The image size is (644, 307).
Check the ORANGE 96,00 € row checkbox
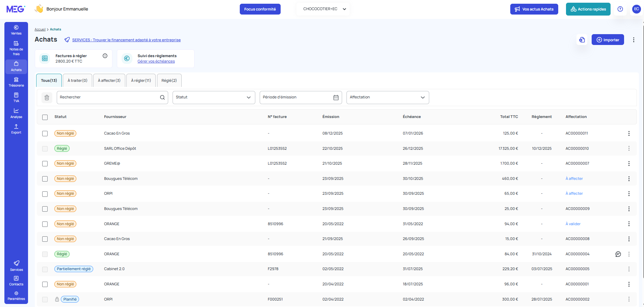45,284
